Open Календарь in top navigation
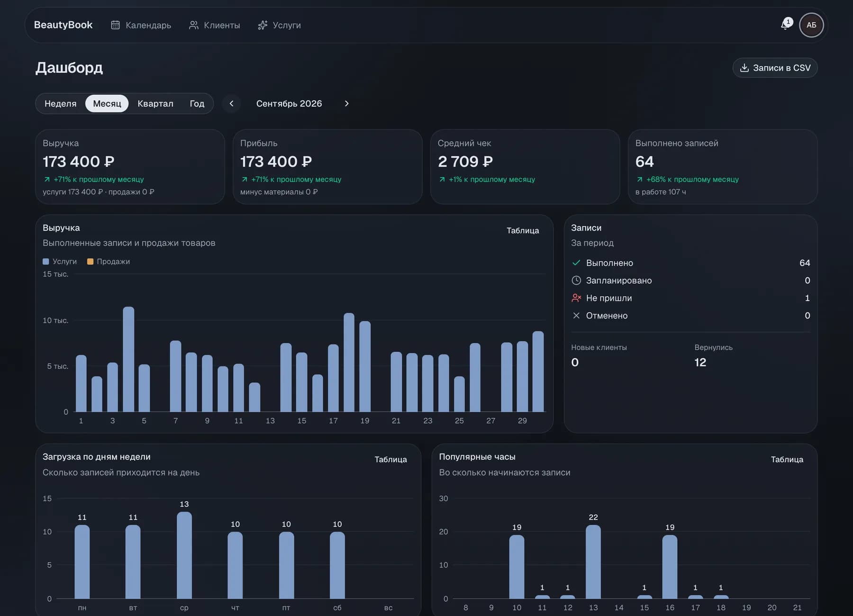The height and width of the screenshot is (616, 853). tap(141, 25)
